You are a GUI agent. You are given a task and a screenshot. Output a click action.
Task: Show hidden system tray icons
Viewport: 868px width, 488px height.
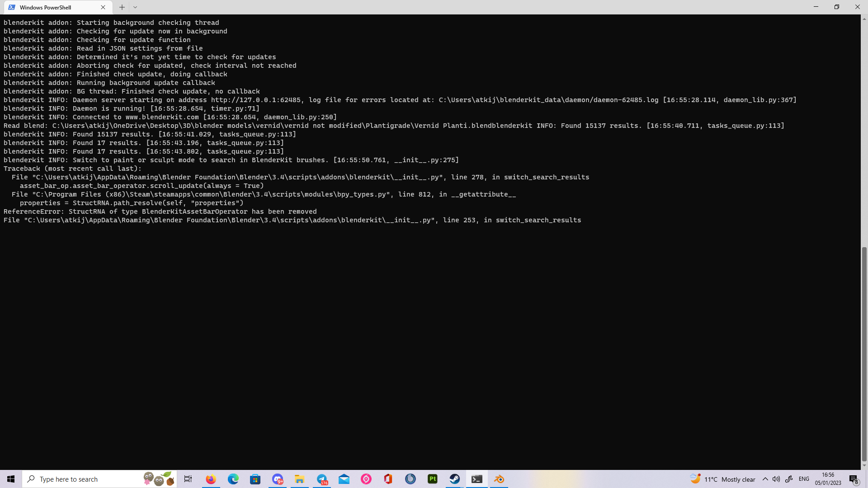point(765,479)
